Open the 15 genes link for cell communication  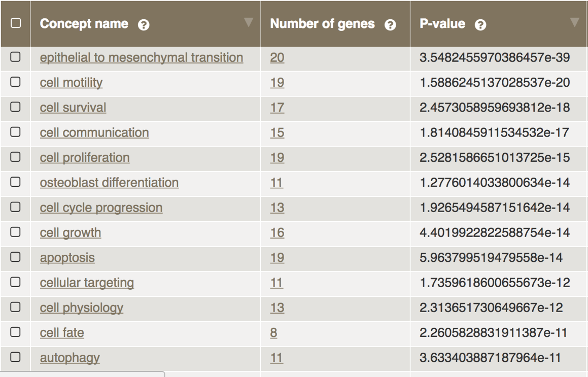[x=277, y=133]
